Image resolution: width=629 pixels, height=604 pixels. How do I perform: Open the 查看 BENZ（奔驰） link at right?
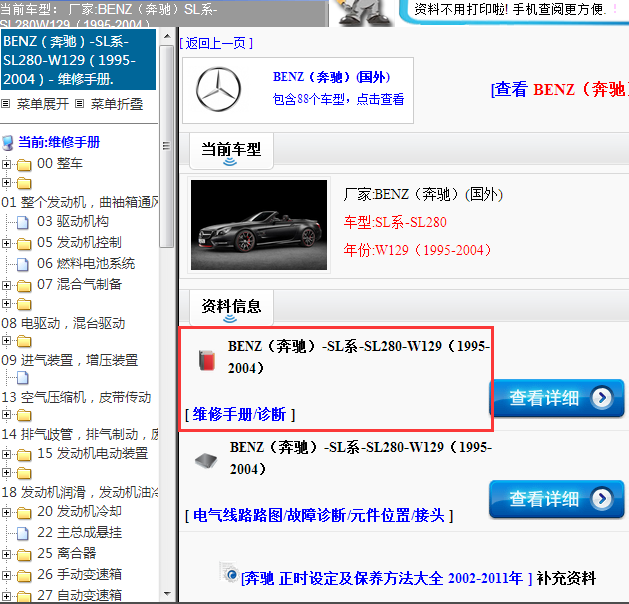(560, 89)
